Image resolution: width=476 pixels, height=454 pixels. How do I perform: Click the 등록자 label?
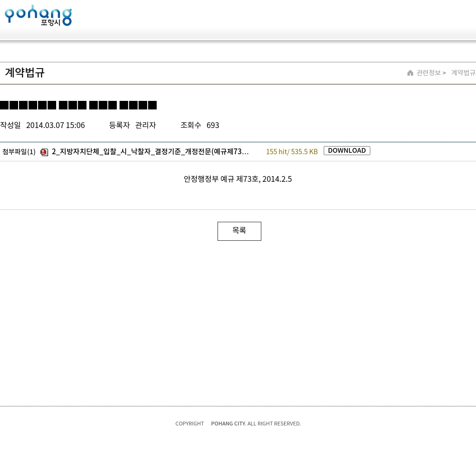click(x=119, y=125)
